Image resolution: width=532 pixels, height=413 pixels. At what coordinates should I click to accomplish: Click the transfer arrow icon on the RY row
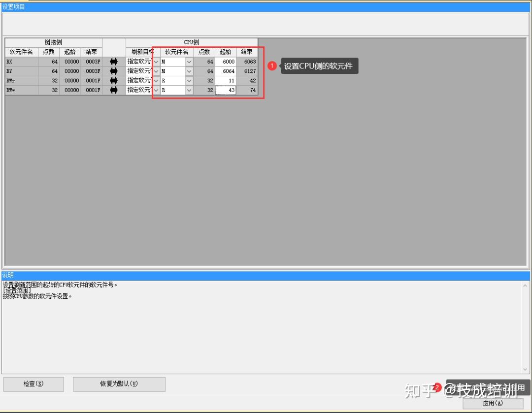coord(114,71)
